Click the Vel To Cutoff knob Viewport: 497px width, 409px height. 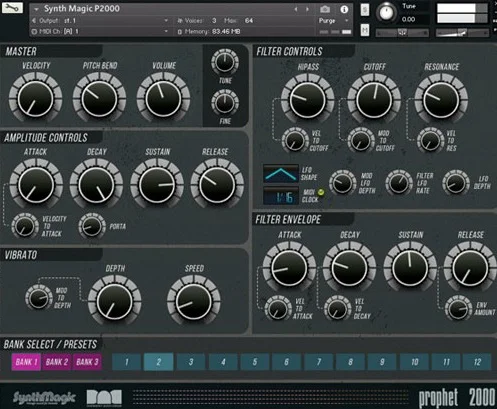[x=295, y=140]
